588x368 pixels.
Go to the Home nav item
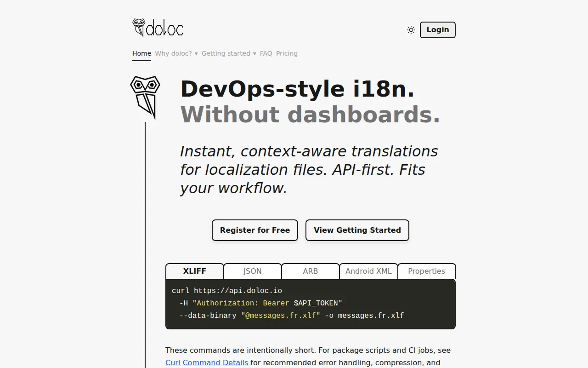click(141, 53)
